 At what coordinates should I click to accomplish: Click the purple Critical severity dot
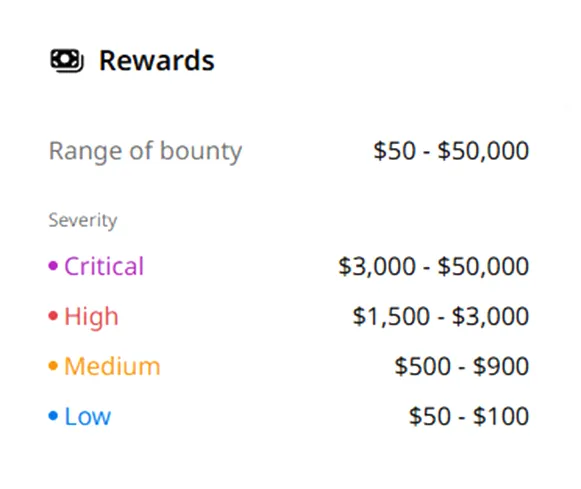click(x=53, y=266)
